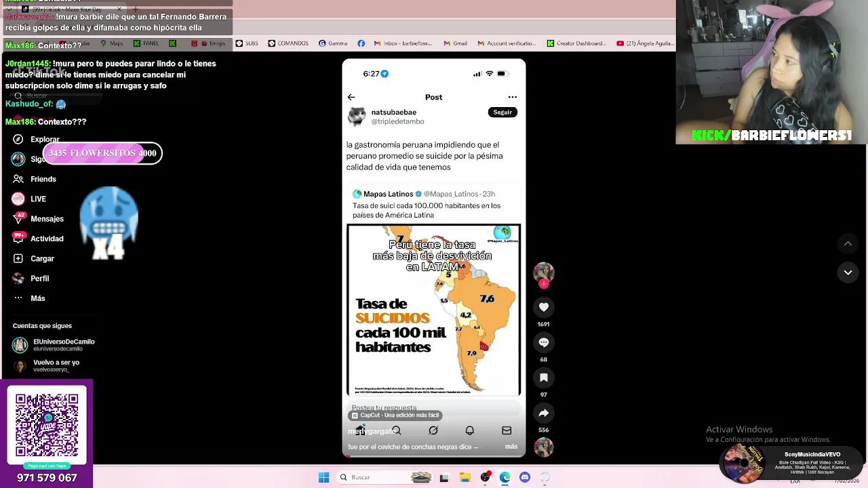The width and height of the screenshot is (868, 488).
Task: Click the messages envelope in the phone post navbar
Action: [507, 430]
